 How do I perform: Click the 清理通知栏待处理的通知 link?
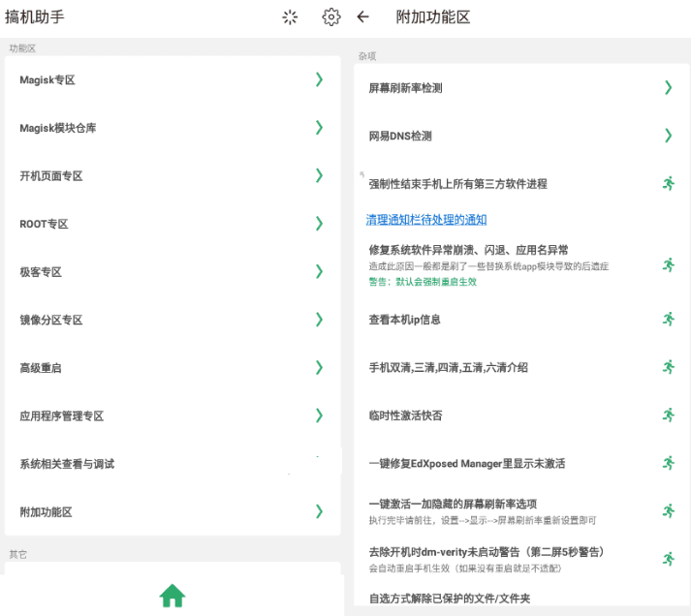[x=425, y=220]
